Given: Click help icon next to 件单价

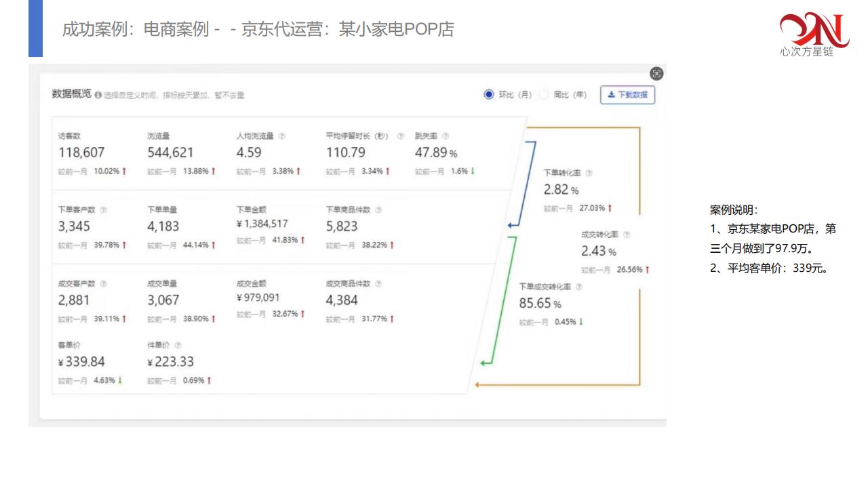Looking at the screenshot, I should point(178,345).
